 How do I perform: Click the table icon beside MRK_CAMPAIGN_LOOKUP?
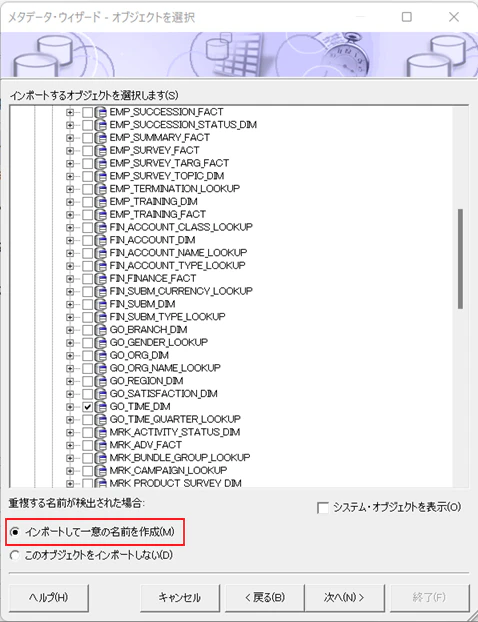101,470
